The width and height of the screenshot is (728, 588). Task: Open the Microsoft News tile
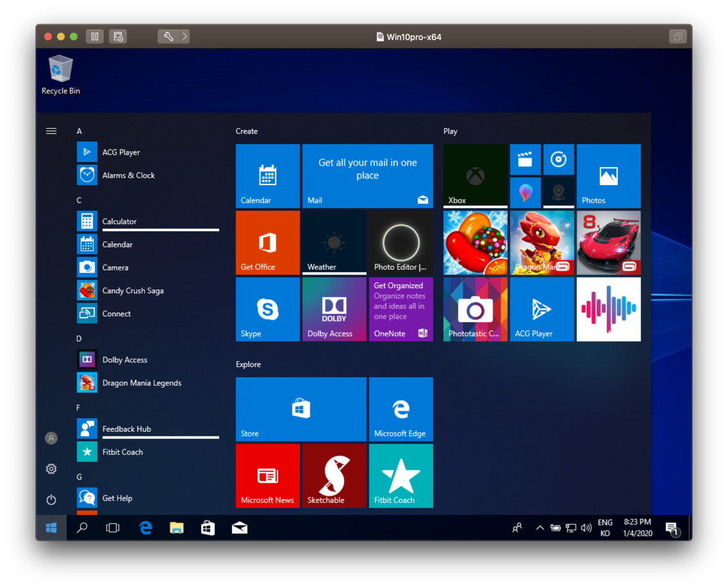[267, 476]
